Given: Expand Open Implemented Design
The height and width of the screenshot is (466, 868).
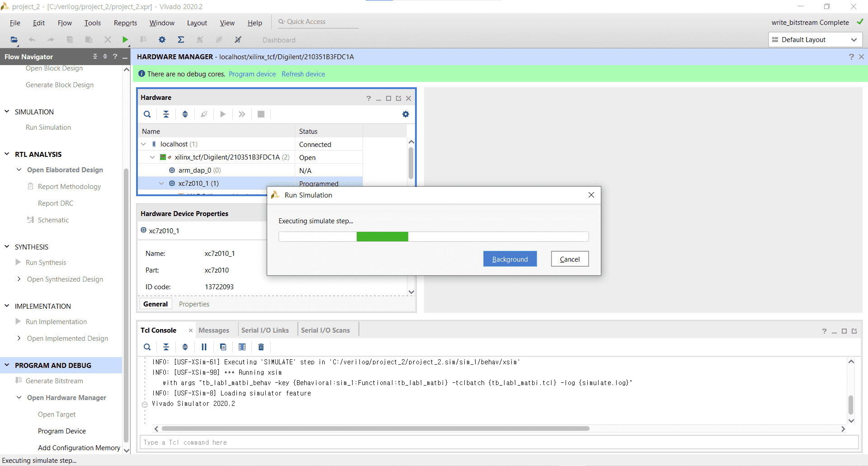Looking at the screenshot, I should [x=19, y=338].
